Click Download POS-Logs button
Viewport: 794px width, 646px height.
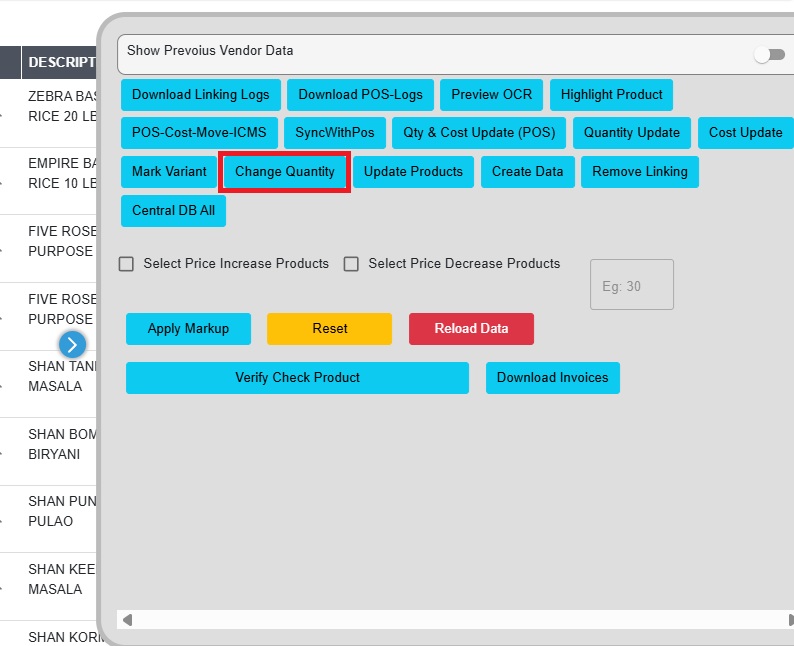[360, 95]
